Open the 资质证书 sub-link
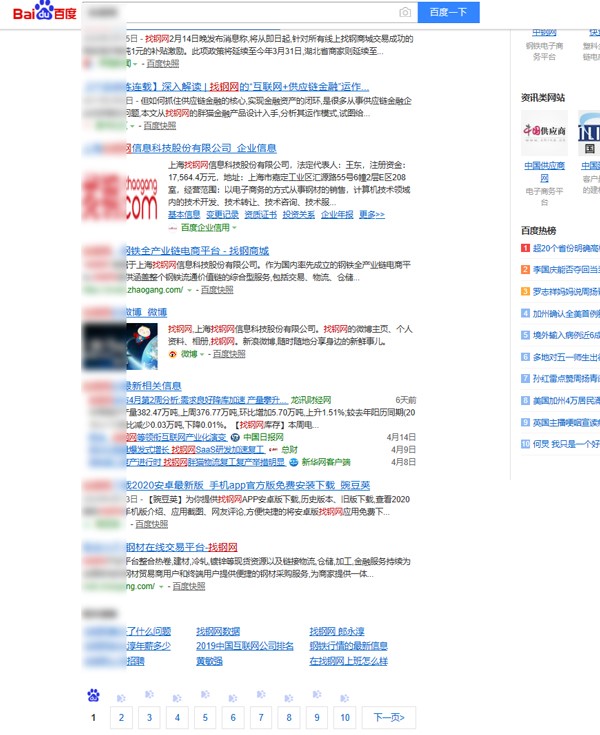Viewport: 600px width, 735px height. [x=261, y=214]
